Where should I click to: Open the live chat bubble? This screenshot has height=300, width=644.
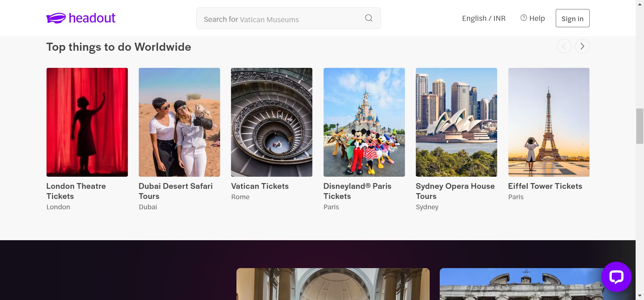(616, 277)
